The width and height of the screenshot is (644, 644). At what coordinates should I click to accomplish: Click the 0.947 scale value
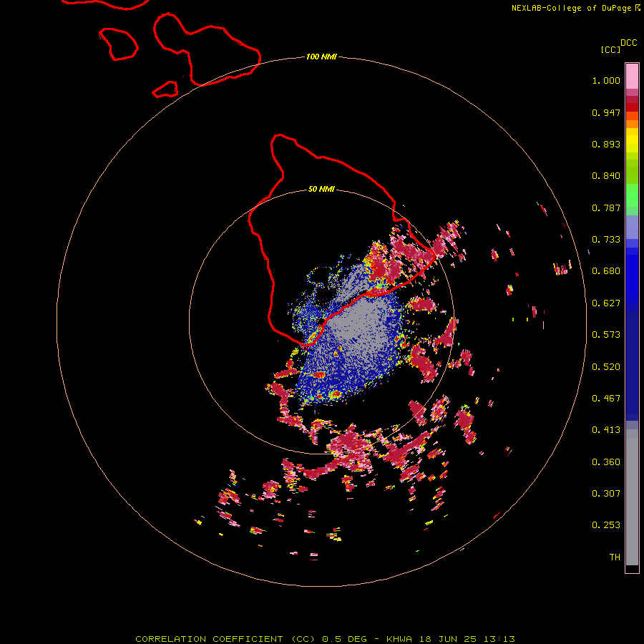[x=606, y=112]
